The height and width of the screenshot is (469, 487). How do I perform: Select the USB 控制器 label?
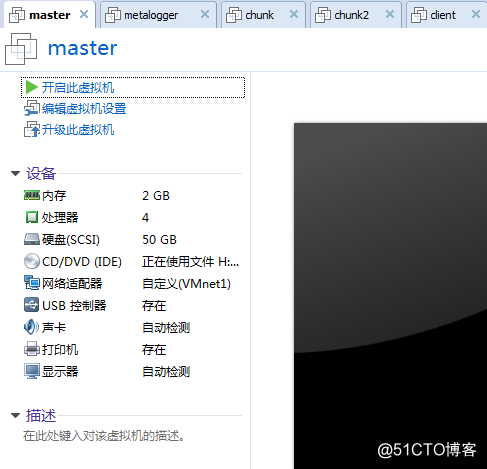pyautogui.click(x=74, y=306)
